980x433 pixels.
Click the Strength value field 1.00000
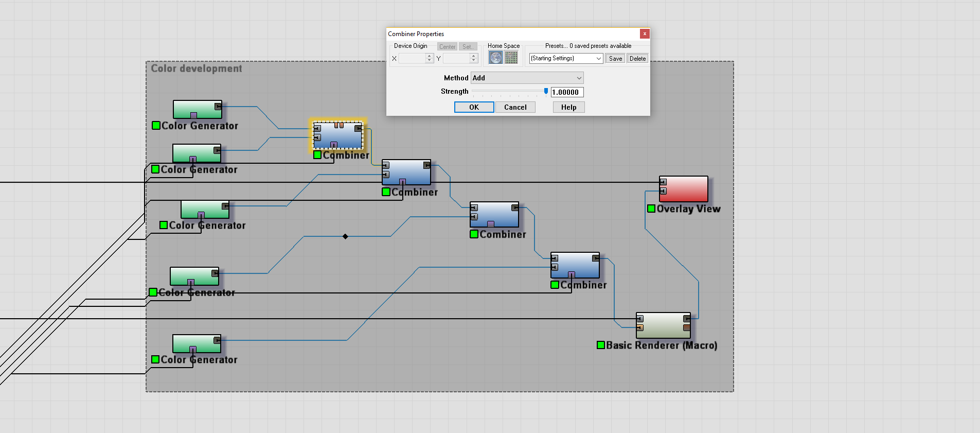(567, 92)
